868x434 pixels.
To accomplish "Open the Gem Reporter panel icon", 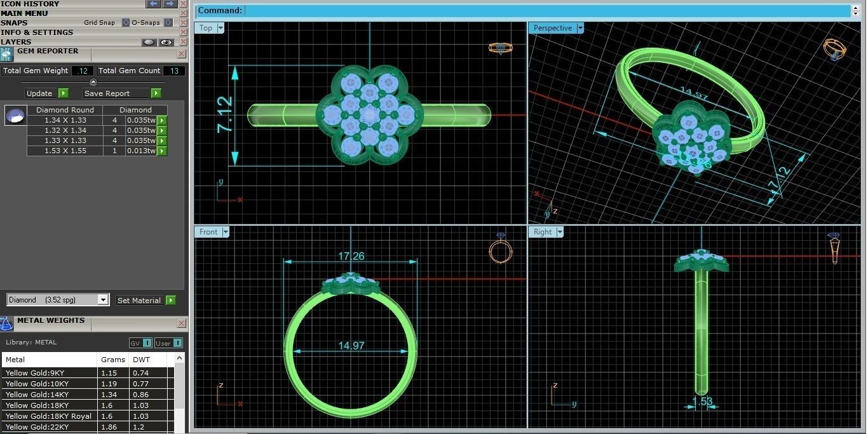I will tap(6, 55).
